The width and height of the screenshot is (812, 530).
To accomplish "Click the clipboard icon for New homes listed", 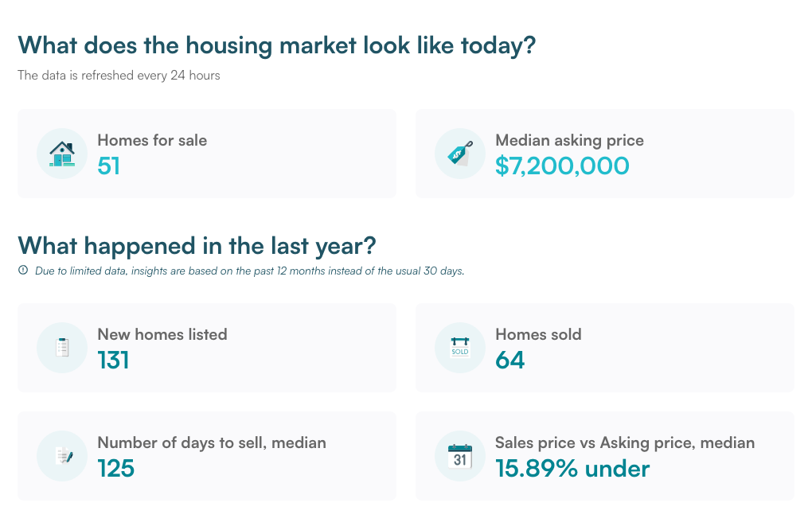I will click(x=62, y=347).
